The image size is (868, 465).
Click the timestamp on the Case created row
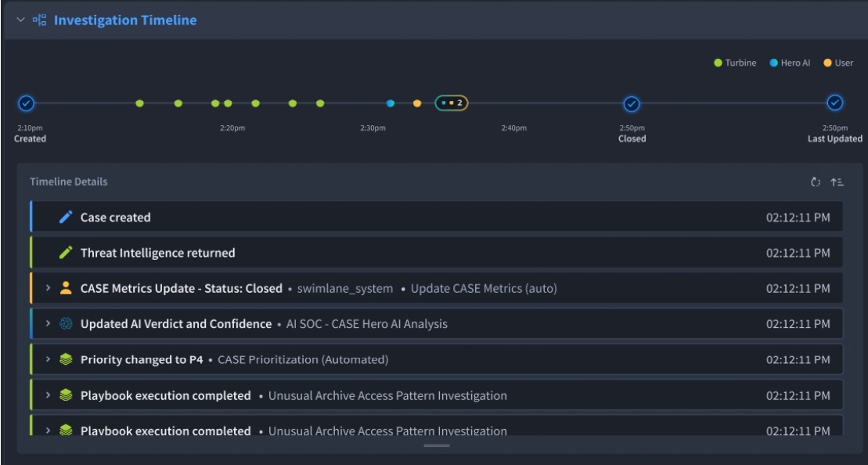point(798,218)
